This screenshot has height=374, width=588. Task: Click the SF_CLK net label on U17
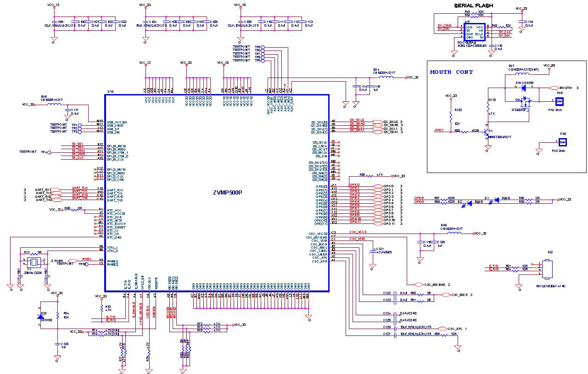pyautogui.click(x=505, y=32)
